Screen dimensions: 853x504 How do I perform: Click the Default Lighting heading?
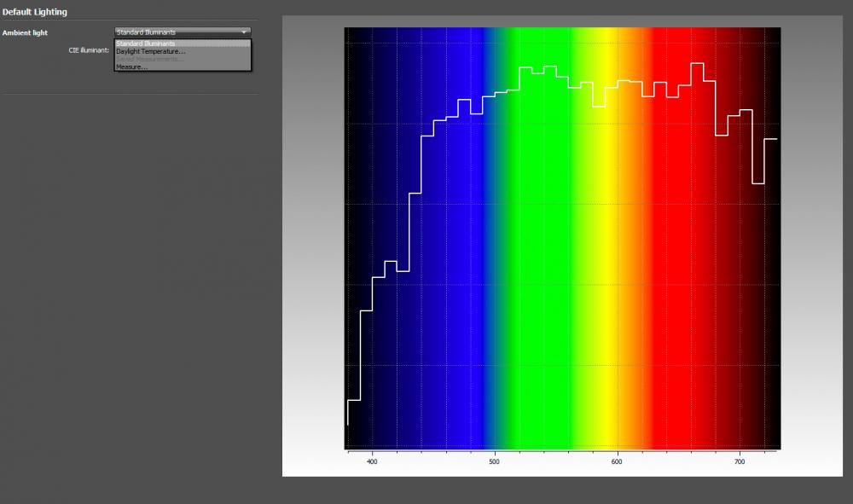click(x=35, y=12)
